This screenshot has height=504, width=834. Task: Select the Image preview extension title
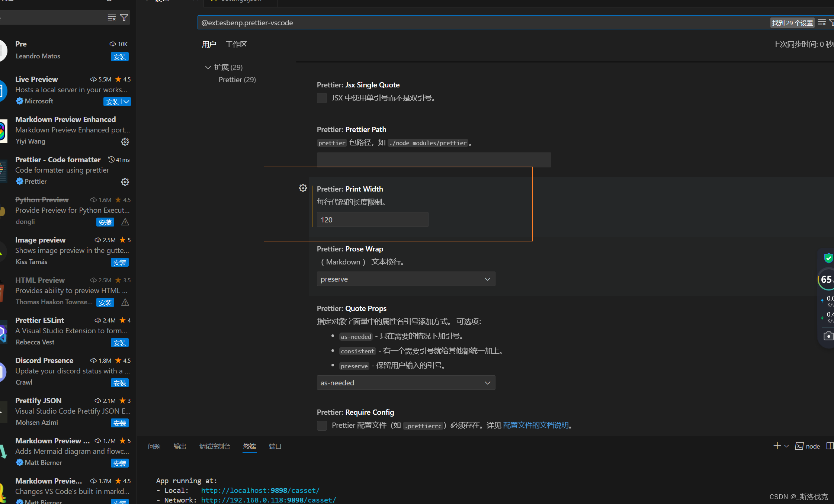40,240
